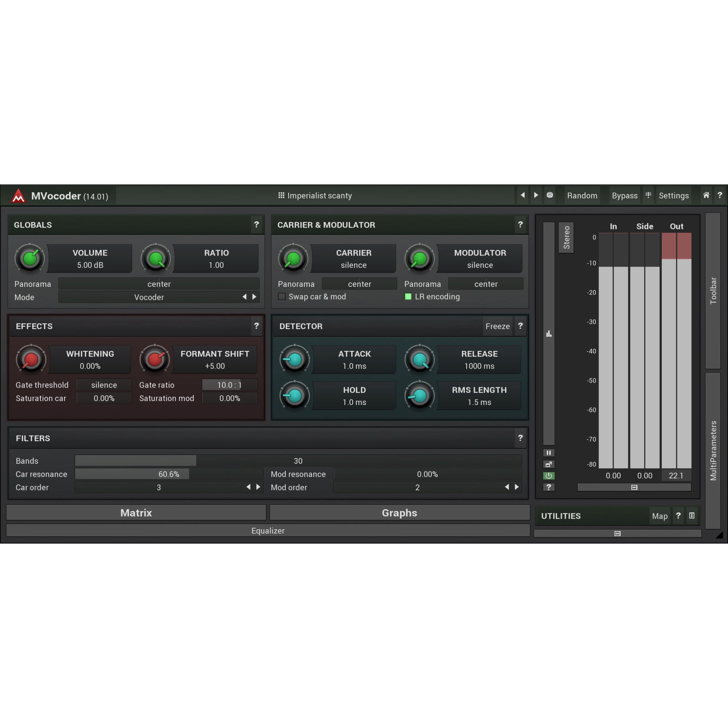Adjust the Bands slider
The height and width of the screenshot is (728, 728).
(x=298, y=461)
